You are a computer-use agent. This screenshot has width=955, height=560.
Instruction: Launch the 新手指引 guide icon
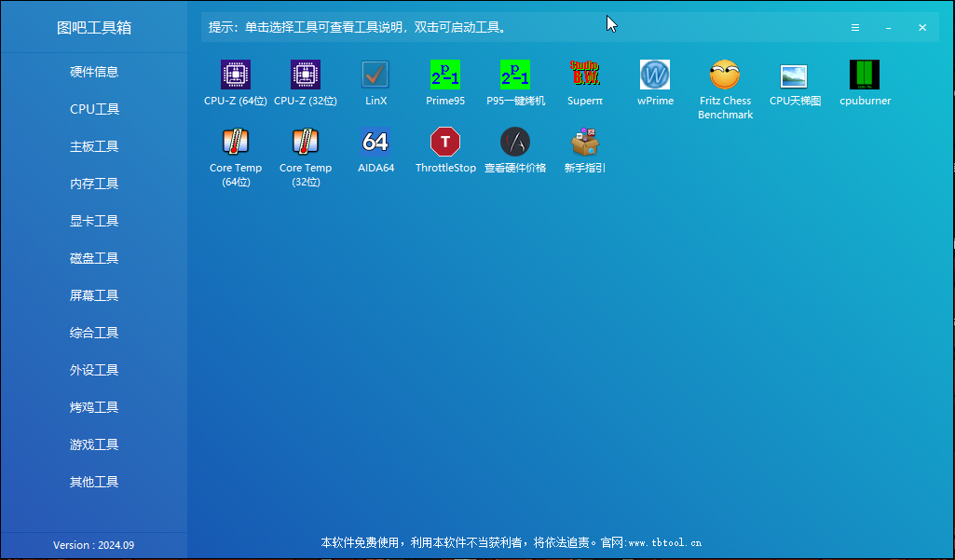585,149
